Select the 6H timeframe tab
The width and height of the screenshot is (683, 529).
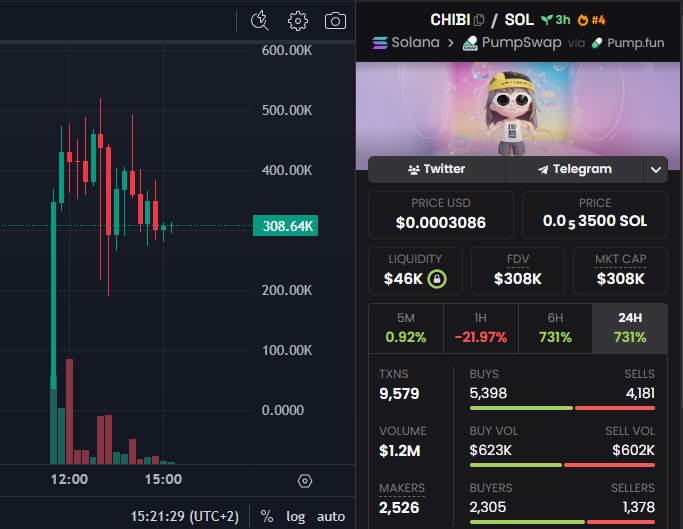555,328
